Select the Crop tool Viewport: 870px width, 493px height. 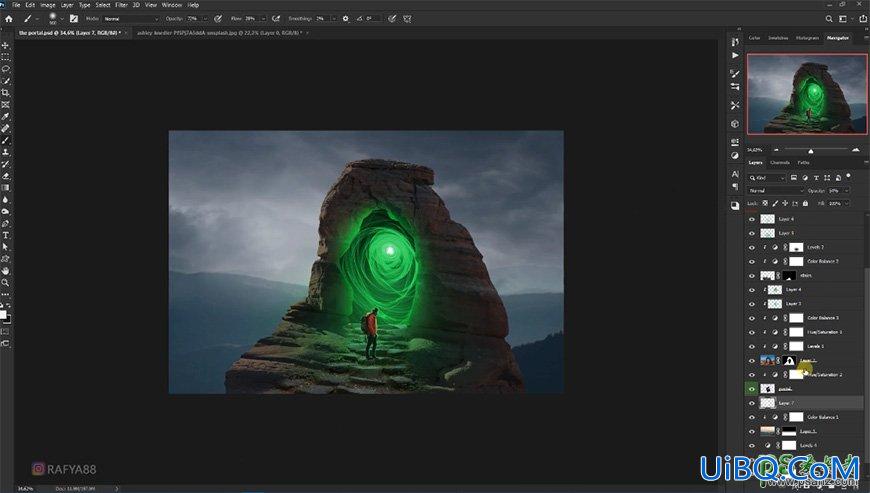coord(6,93)
